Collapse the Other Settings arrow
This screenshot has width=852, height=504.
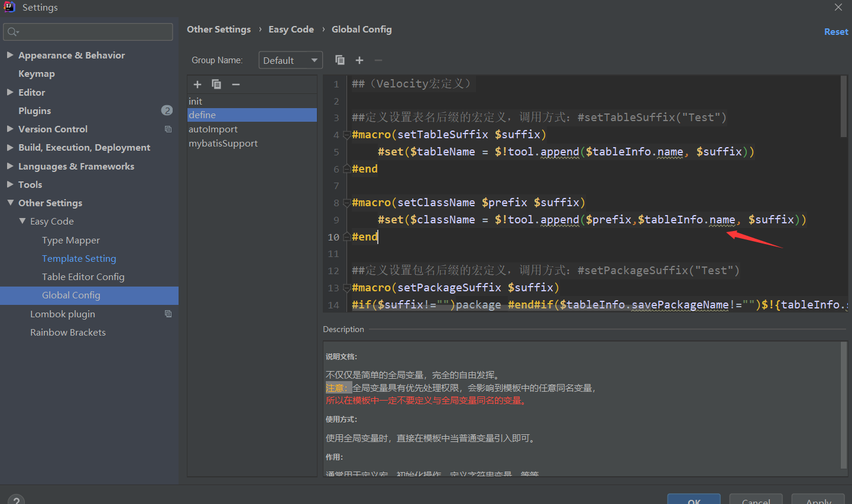(10, 203)
